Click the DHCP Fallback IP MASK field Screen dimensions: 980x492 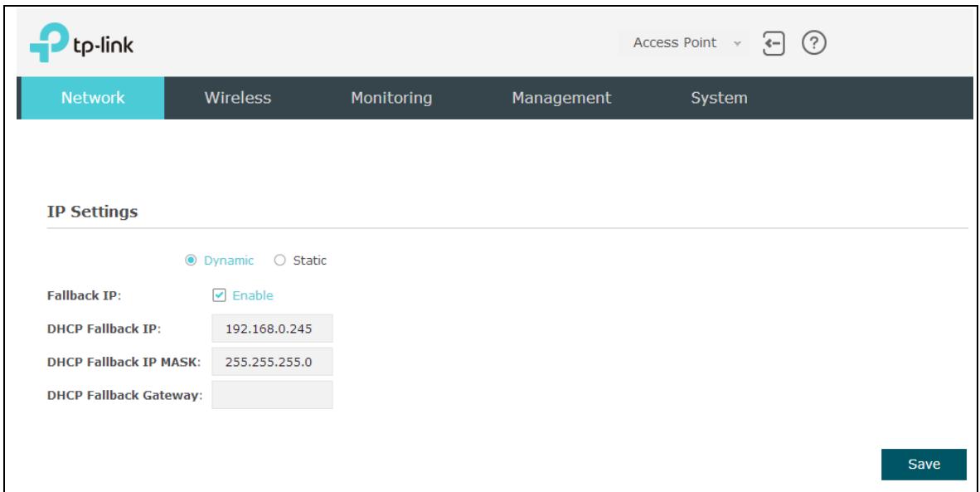(x=272, y=362)
